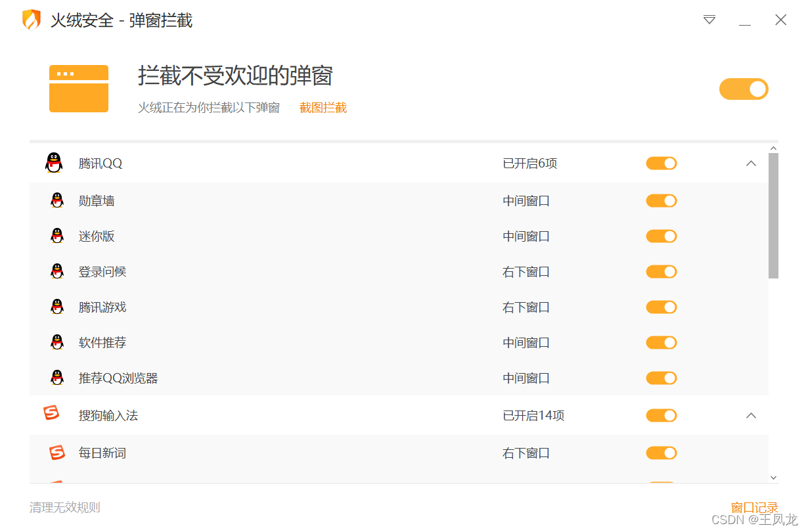808x532 pixels.
Task: Disable blocking for 软件推荐
Action: click(662, 343)
